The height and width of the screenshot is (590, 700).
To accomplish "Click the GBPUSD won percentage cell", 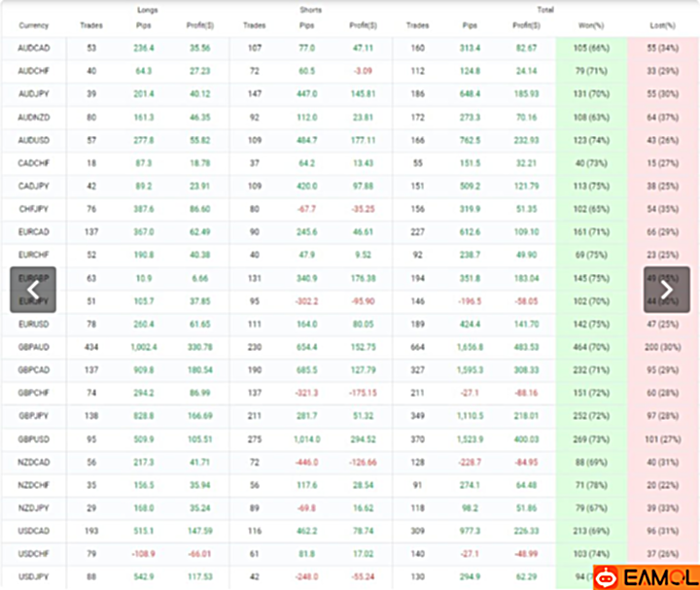I will (591, 439).
